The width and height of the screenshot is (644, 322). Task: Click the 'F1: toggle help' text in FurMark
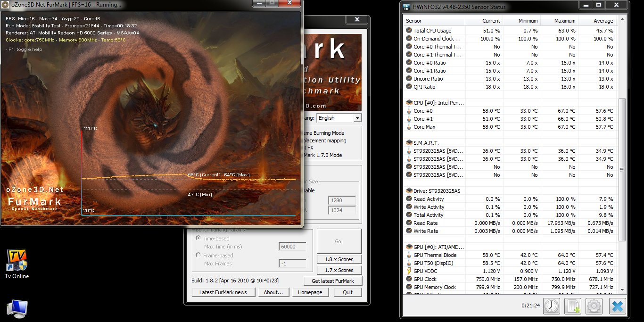point(24,50)
